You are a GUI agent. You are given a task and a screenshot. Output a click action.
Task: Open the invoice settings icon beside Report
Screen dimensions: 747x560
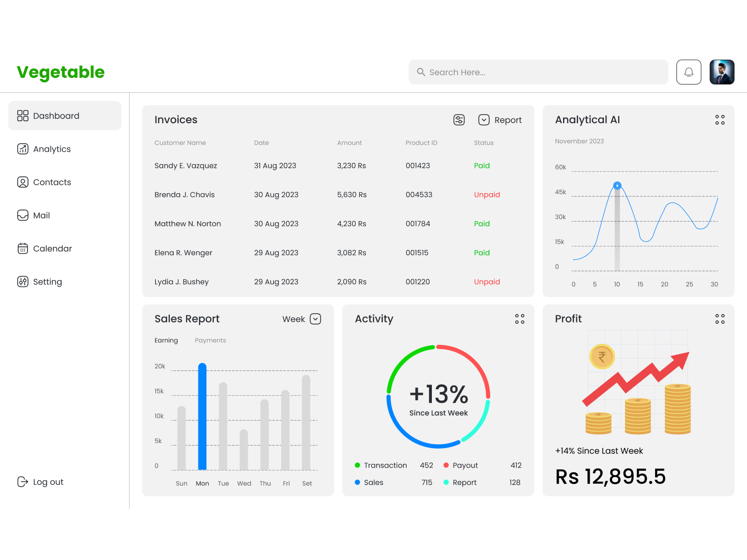coord(459,120)
